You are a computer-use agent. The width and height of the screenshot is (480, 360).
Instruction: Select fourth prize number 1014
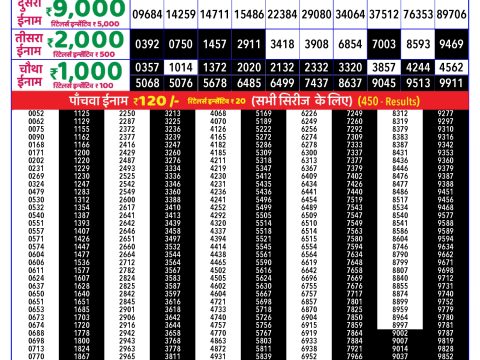[181, 68]
